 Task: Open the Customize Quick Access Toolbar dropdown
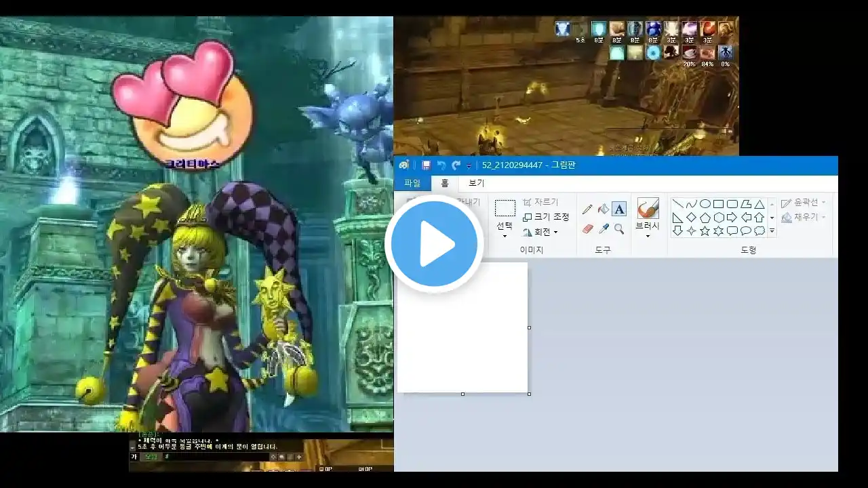(x=469, y=165)
